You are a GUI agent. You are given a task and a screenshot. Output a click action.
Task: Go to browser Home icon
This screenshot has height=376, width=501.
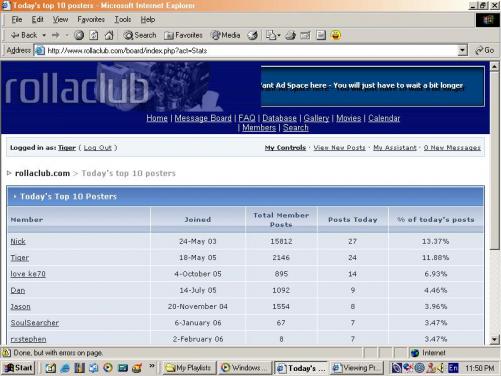coord(109,35)
